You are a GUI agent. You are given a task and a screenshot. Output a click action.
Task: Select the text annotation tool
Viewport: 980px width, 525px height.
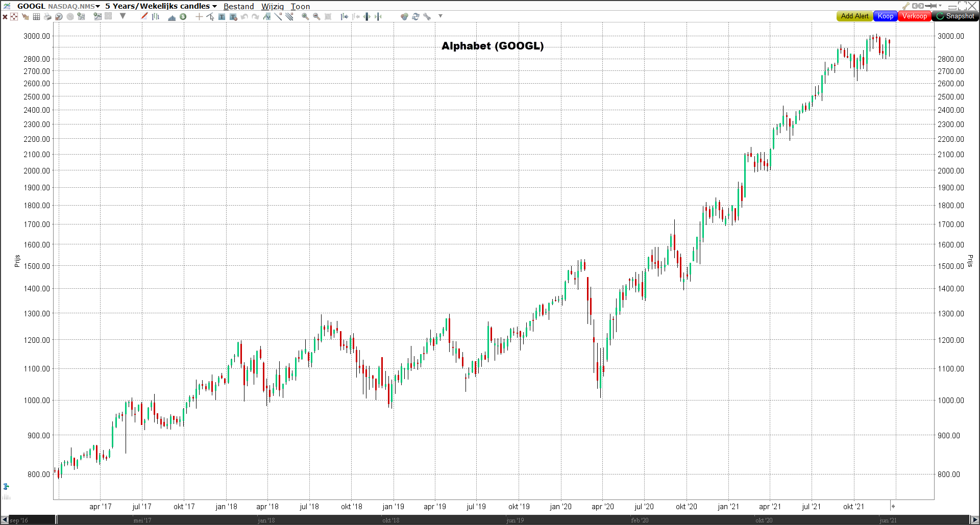click(222, 17)
